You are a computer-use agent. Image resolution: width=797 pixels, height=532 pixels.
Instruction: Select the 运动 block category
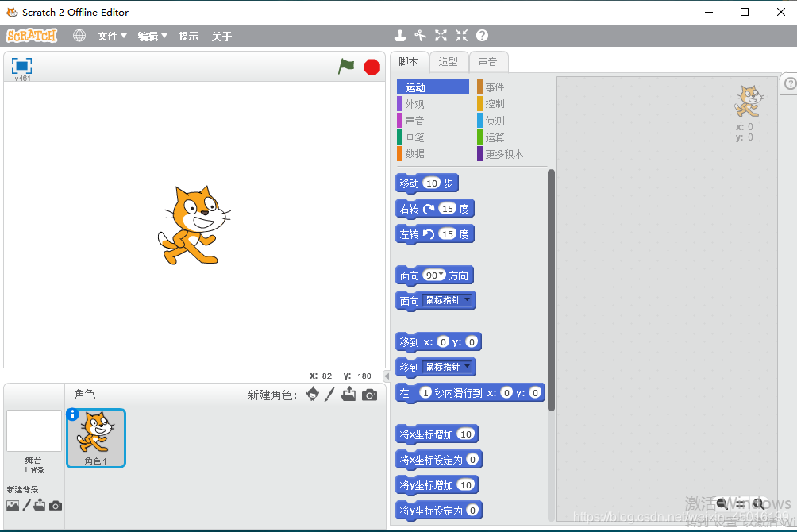tap(433, 87)
